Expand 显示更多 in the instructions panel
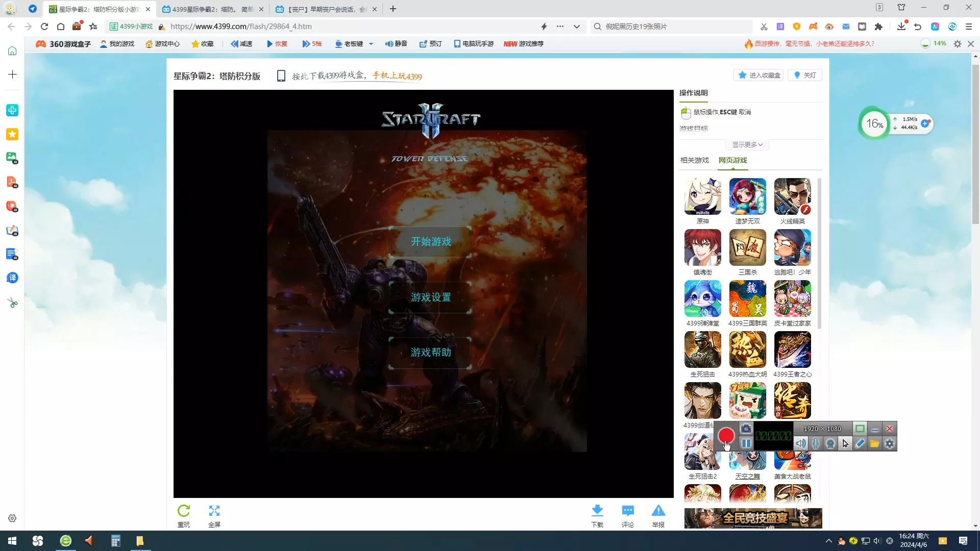The height and width of the screenshot is (551, 980). tap(747, 145)
